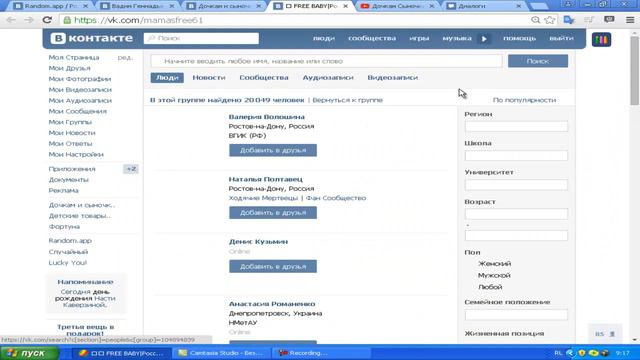
Task: Reload the page with refresh icon
Action: [x=47, y=20]
